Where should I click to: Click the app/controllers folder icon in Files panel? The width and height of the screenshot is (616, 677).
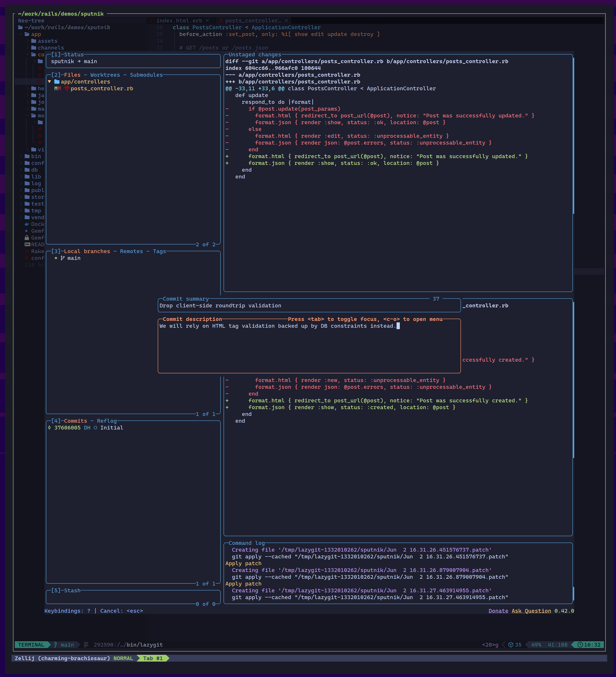point(57,82)
